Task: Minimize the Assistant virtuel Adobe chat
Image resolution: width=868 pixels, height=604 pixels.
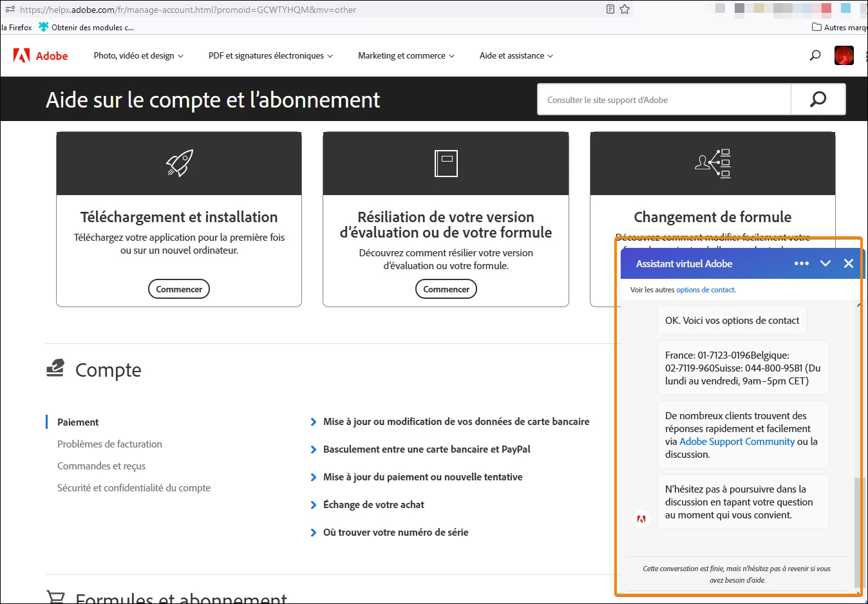Action: 826,263
